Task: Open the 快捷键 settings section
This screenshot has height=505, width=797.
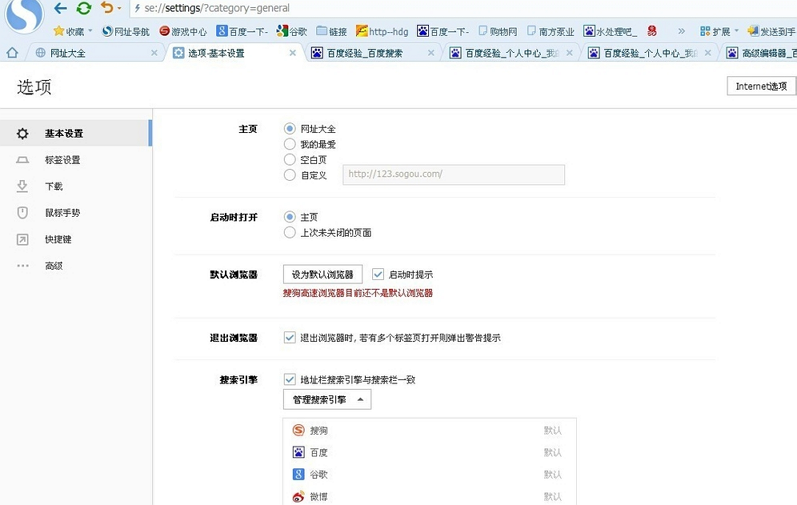Action: 76,239
